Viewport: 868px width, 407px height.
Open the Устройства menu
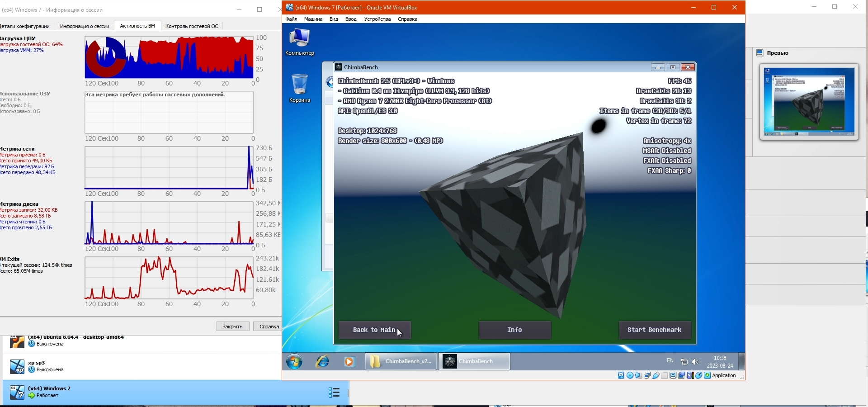[377, 19]
